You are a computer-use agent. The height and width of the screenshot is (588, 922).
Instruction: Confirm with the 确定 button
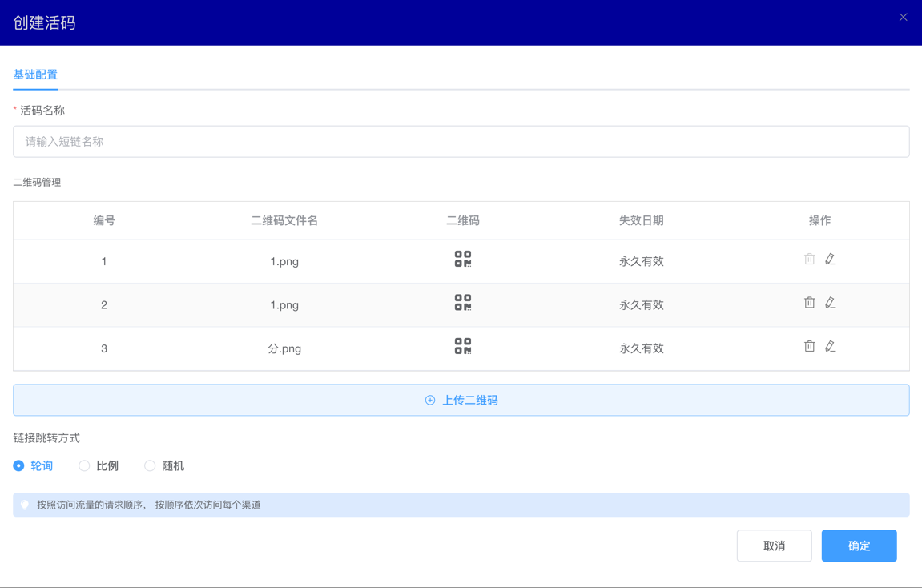click(x=859, y=546)
